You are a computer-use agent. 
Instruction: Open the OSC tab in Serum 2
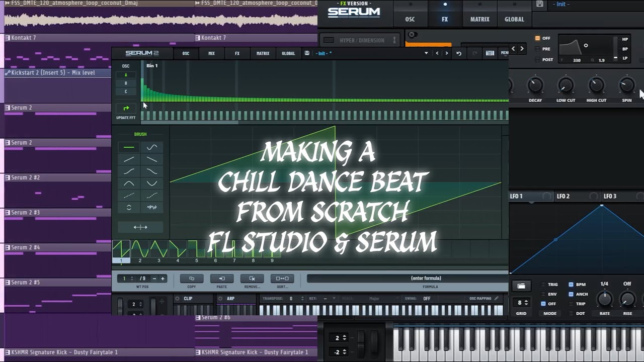tap(186, 53)
